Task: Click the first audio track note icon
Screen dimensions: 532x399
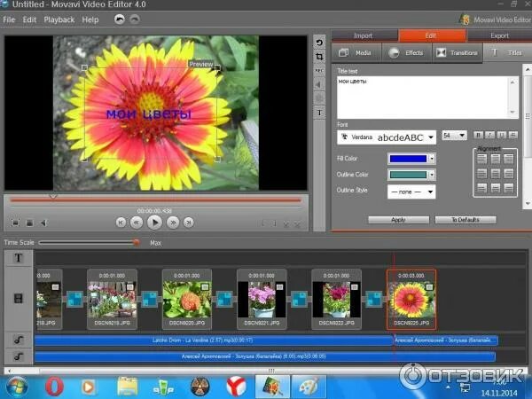Action: tap(19, 340)
